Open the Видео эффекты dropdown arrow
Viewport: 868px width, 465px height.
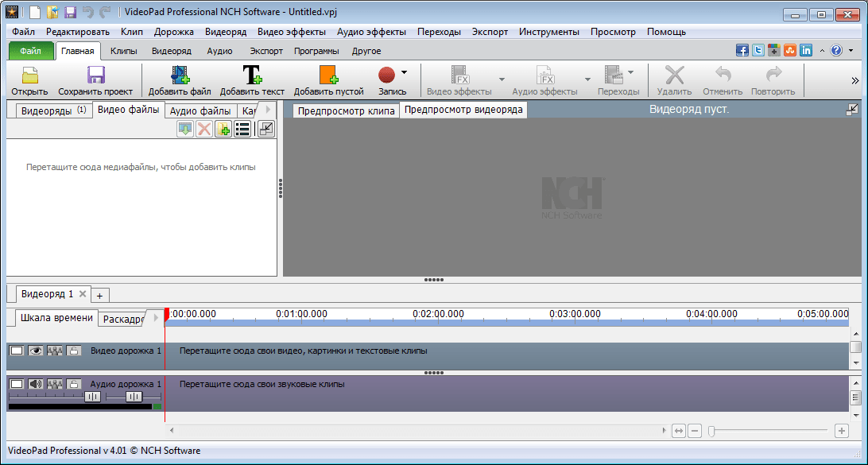point(502,79)
